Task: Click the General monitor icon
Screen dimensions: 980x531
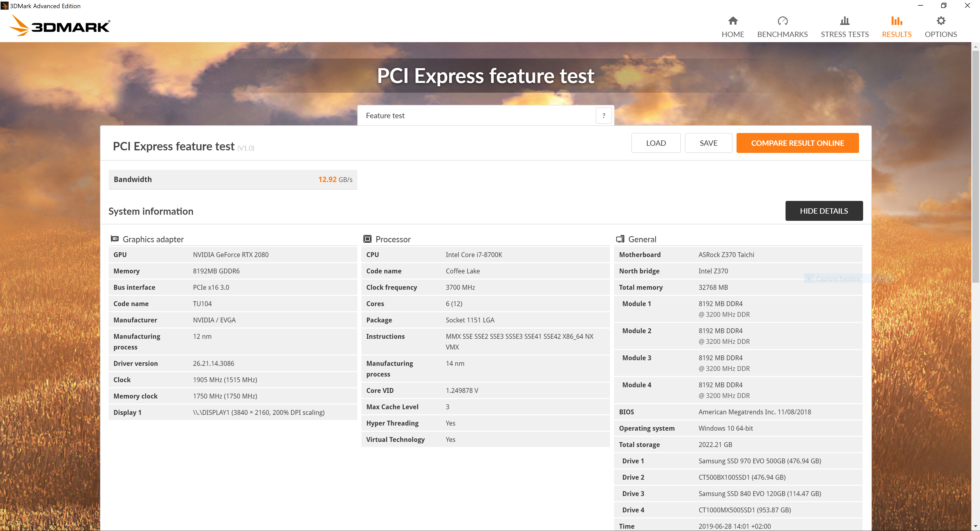Action: [x=620, y=239]
